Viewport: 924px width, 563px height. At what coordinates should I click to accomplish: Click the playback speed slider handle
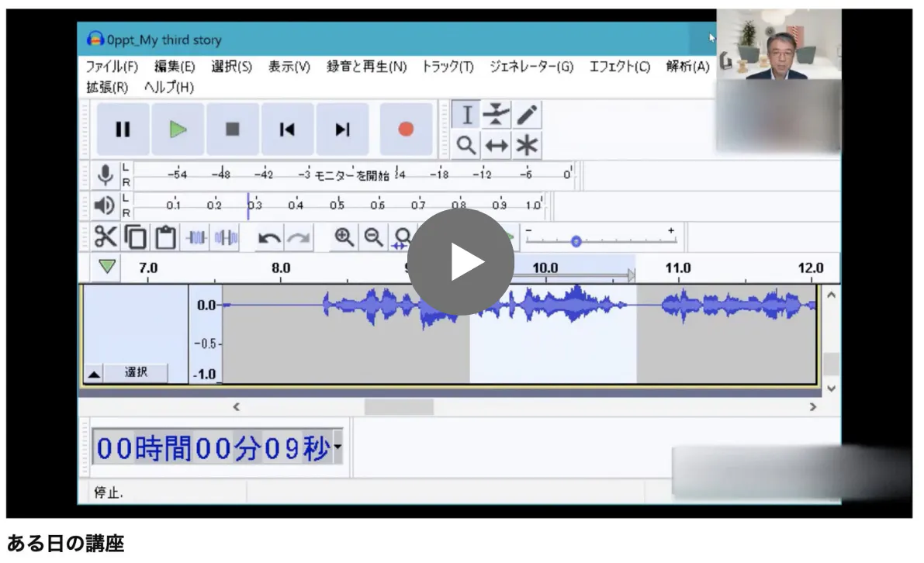[x=576, y=241]
